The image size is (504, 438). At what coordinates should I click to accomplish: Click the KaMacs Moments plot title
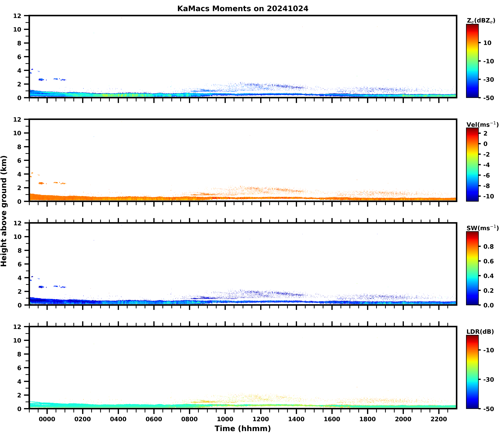coord(243,9)
